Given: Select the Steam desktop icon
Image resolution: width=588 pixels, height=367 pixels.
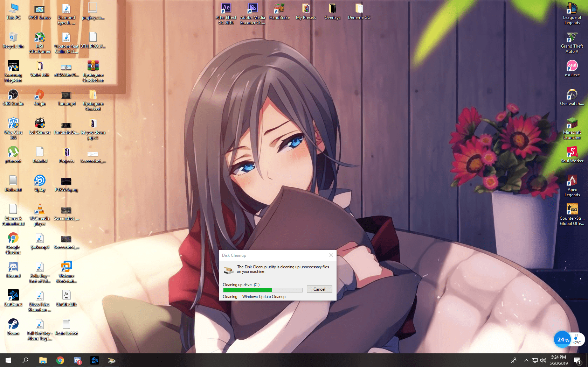Looking at the screenshot, I should 13,327.
